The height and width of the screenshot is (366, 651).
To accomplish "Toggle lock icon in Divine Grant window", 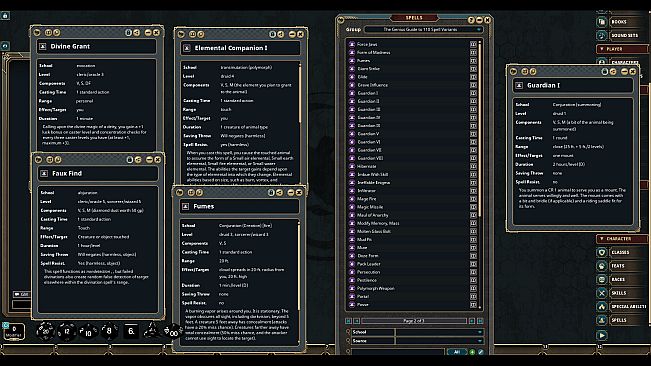I will coord(128,32).
